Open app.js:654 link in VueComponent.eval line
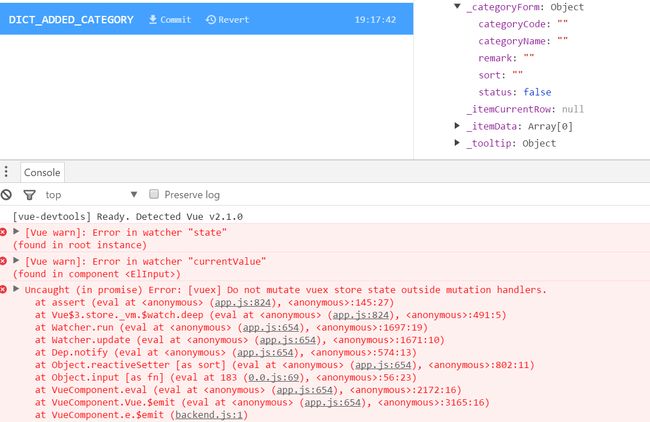This screenshot has height=422, width=650. pos(305,390)
